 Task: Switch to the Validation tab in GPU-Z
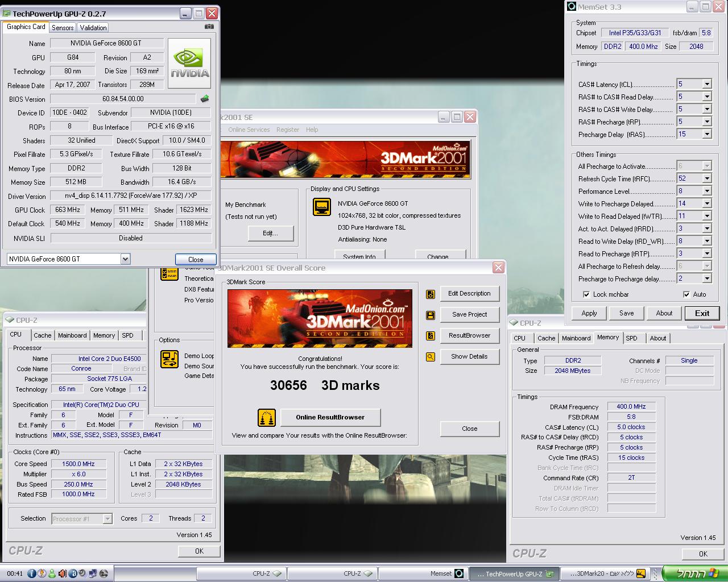pyautogui.click(x=93, y=27)
